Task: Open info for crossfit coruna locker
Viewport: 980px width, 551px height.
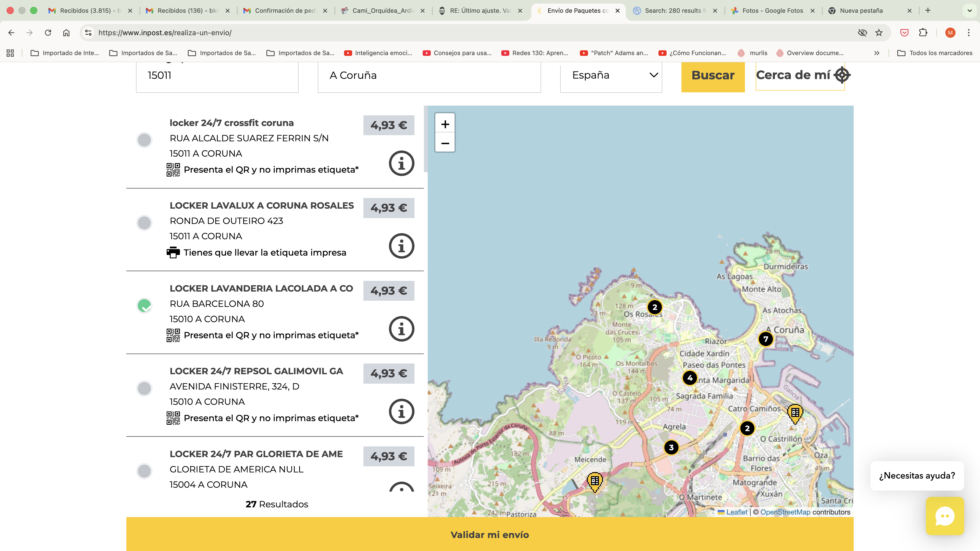Action: [x=401, y=164]
